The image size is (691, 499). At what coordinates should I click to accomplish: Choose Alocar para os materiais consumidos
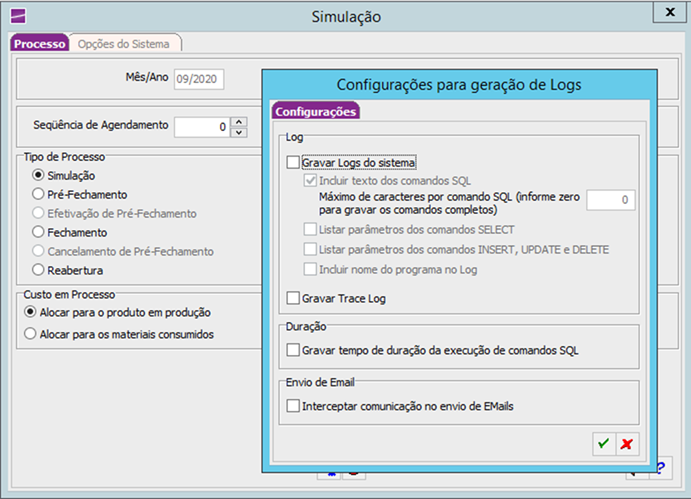[31, 334]
